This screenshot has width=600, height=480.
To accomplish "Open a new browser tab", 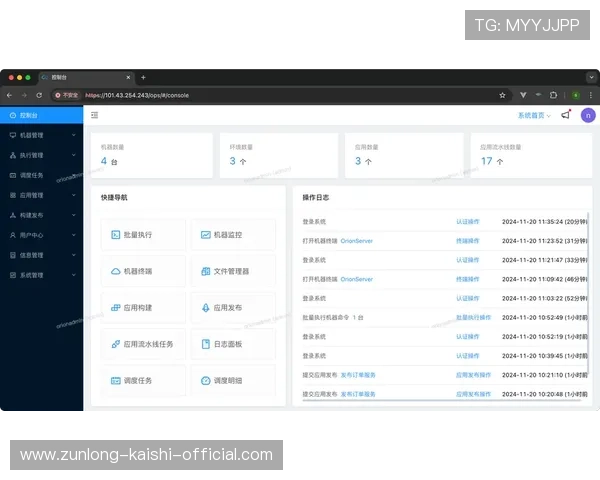I will point(143,78).
